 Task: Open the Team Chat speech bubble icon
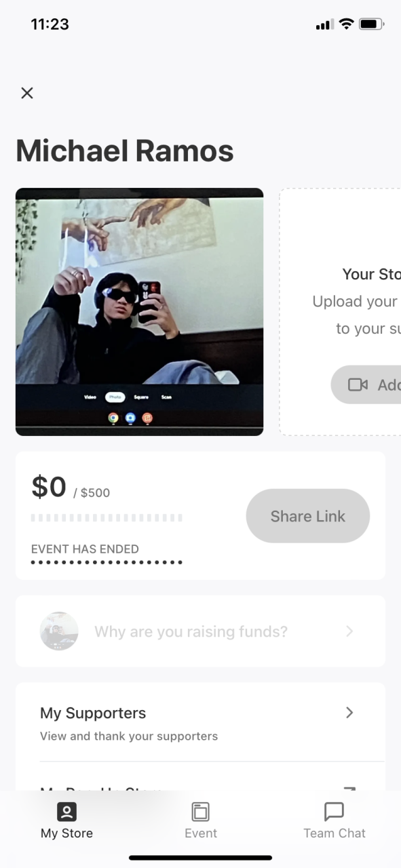click(x=335, y=811)
